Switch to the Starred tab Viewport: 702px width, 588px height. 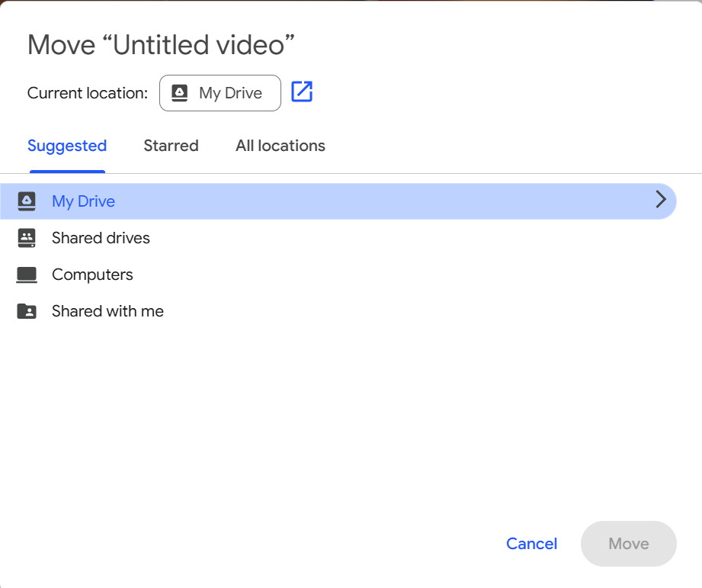tap(171, 146)
